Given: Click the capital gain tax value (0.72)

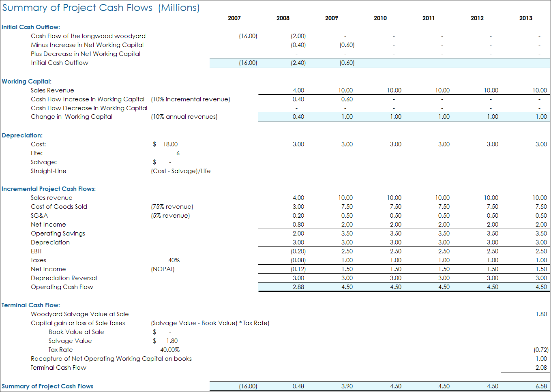Looking at the screenshot, I should click(541, 350).
